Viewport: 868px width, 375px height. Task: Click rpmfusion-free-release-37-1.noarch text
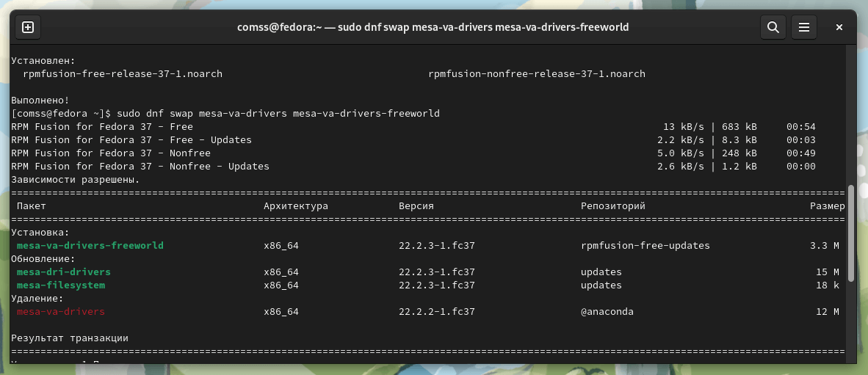pyautogui.click(x=123, y=73)
